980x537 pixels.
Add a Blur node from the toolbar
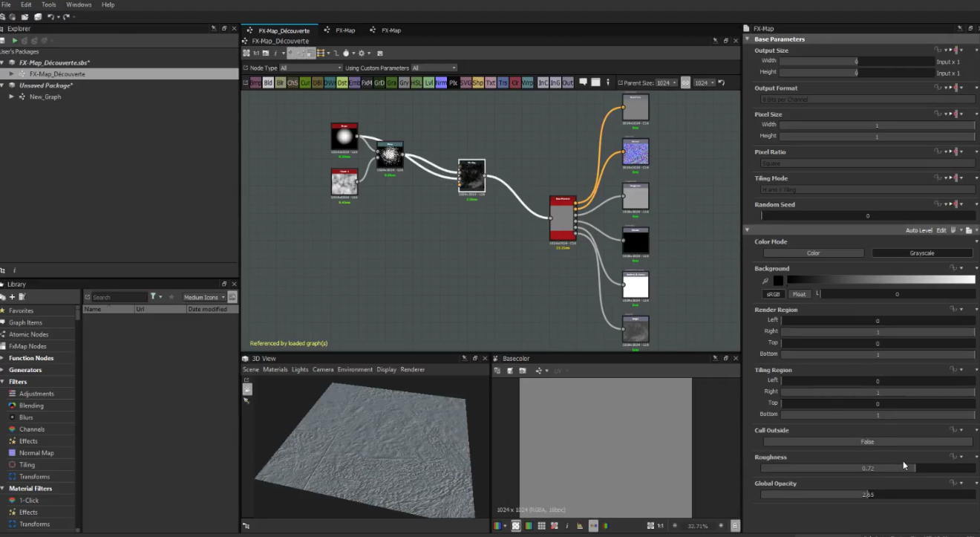pos(280,82)
